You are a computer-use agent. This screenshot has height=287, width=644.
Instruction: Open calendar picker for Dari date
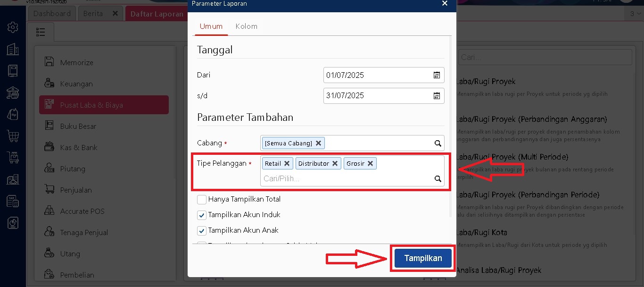[437, 75]
